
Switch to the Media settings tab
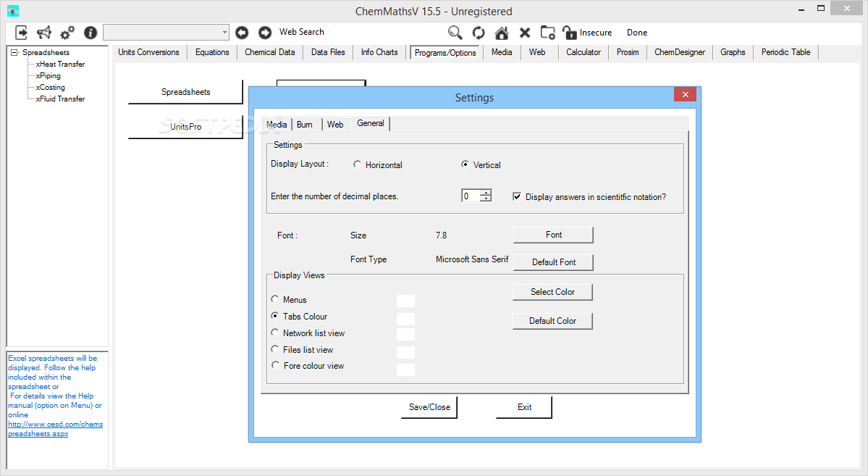[277, 125]
